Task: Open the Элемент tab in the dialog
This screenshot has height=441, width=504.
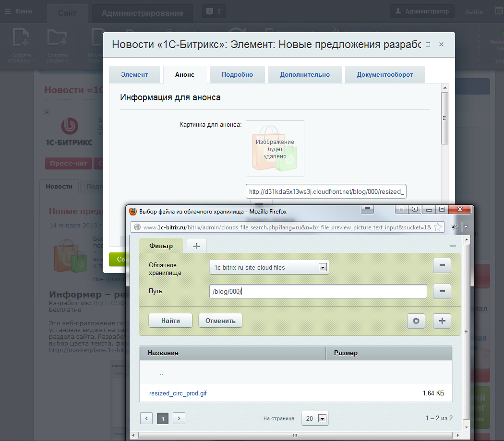Action: click(x=134, y=74)
